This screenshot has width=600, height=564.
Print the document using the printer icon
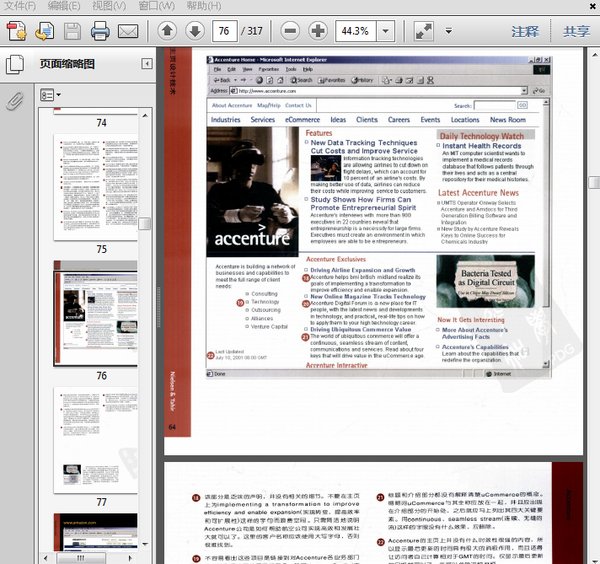100,31
